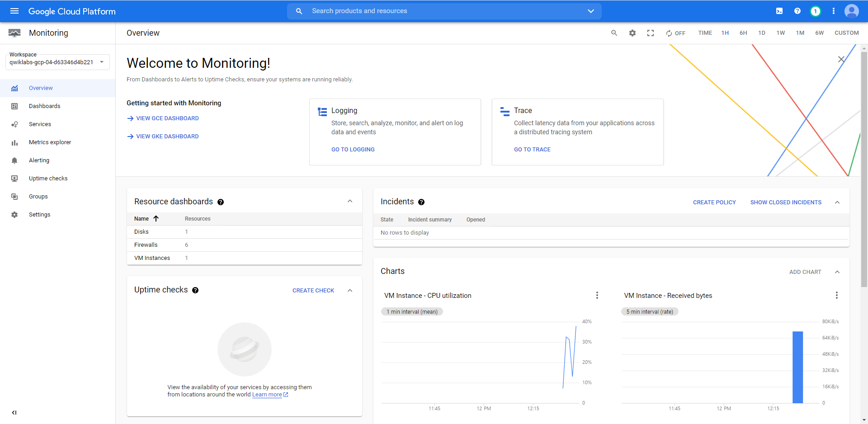Viewport: 868px width, 424px height.
Task: Click the Logging card icon
Action: tap(322, 112)
